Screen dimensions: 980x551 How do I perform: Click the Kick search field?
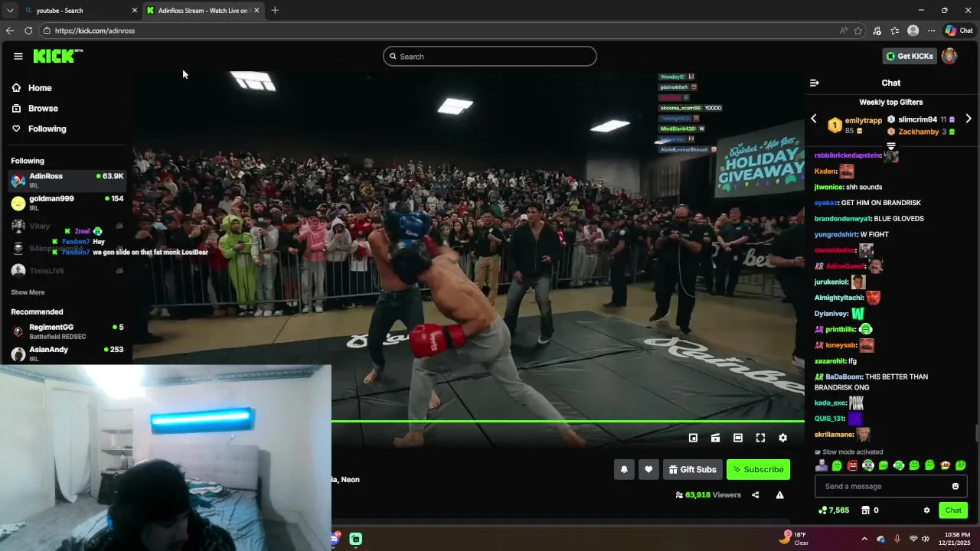[x=490, y=57]
